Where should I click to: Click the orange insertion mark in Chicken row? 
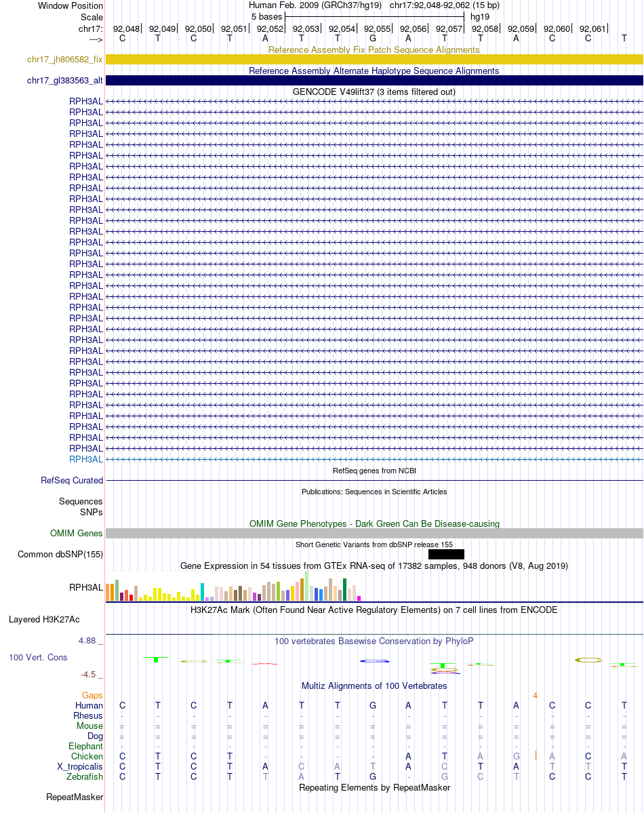pos(536,756)
